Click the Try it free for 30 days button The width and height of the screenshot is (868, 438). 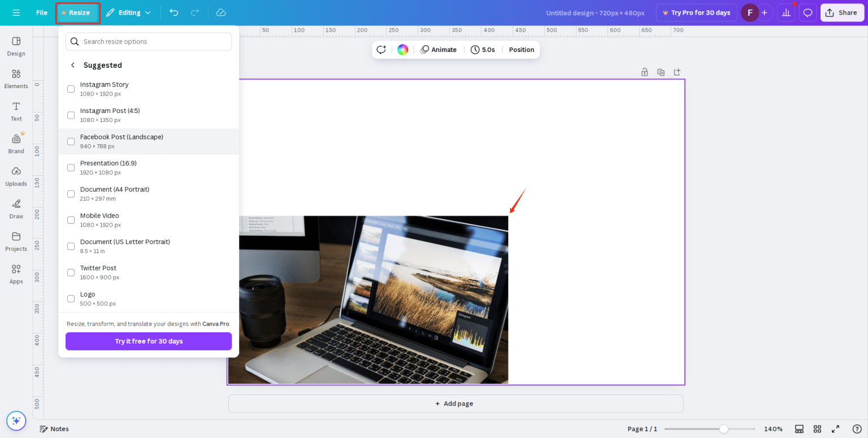point(148,341)
